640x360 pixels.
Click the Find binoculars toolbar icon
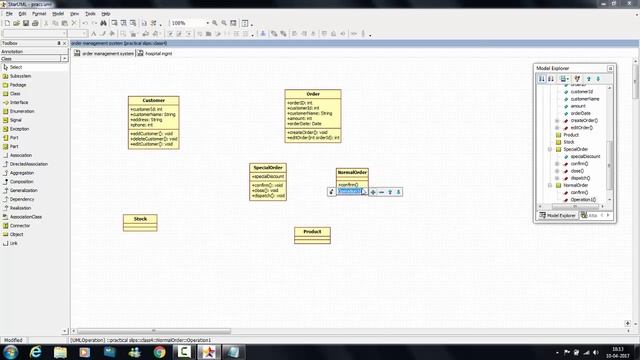[103, 23]
